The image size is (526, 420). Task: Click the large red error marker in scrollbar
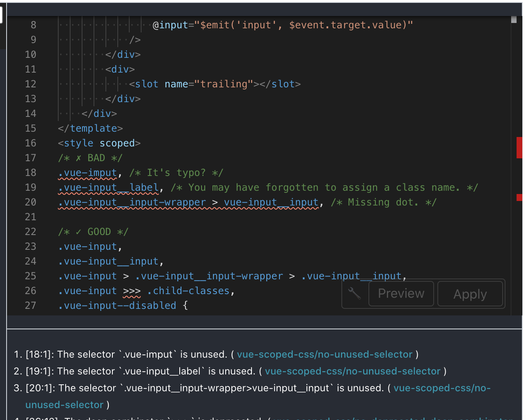[519, 148]
